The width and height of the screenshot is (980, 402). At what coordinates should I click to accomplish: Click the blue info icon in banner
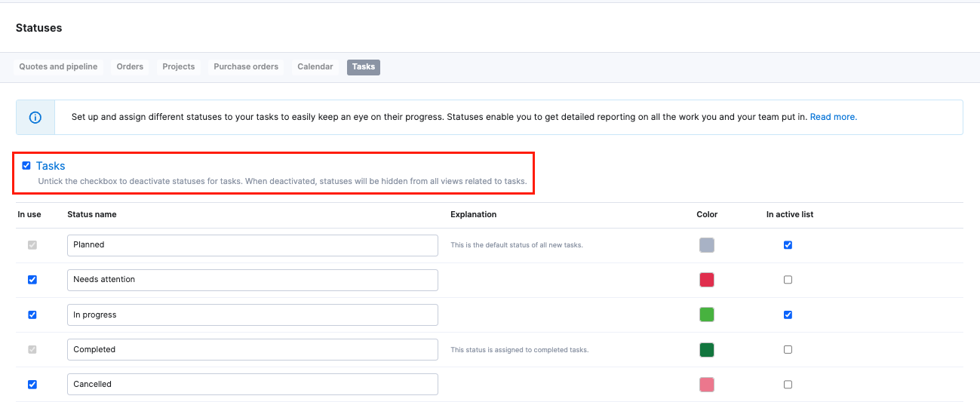point(35,118)
